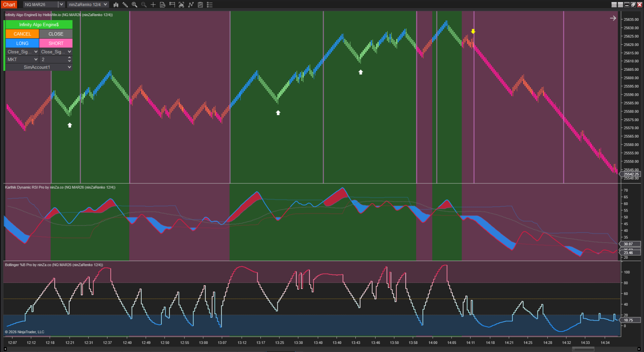Click the current price marker 25542.25
Viewport: 644px width, 352px height.
click(631, 174)
